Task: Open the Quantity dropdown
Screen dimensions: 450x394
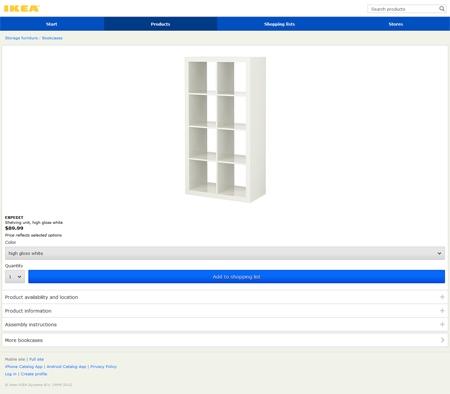Action: coord(15,277)
